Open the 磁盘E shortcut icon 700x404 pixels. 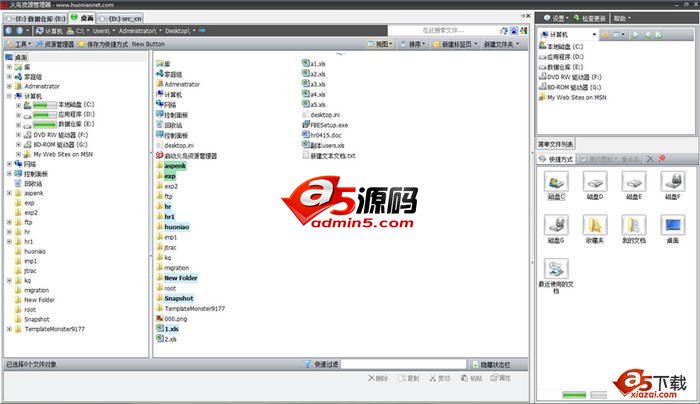[x=633, y=182]
